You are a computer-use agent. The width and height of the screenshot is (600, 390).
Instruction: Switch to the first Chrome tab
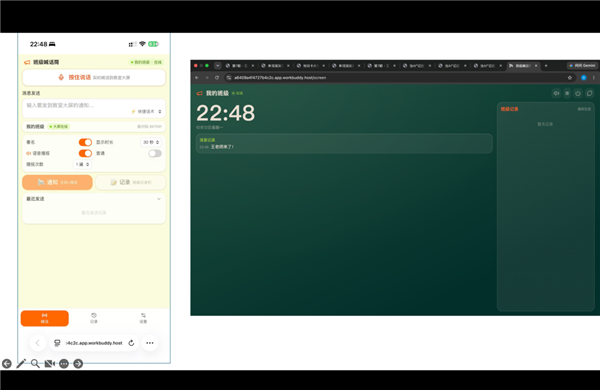pyautogui.click(x=240, y=65)
